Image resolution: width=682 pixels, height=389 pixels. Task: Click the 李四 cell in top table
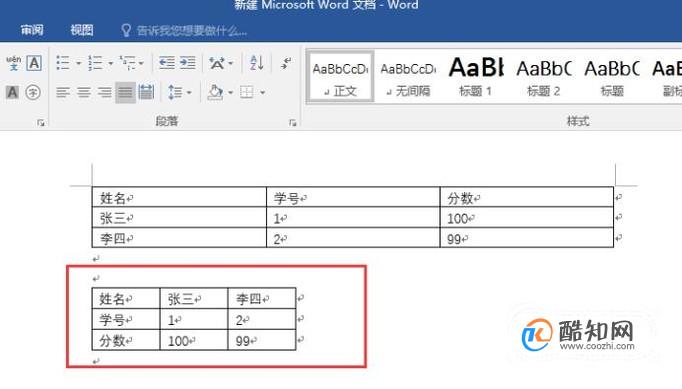[x=179, y=238]
